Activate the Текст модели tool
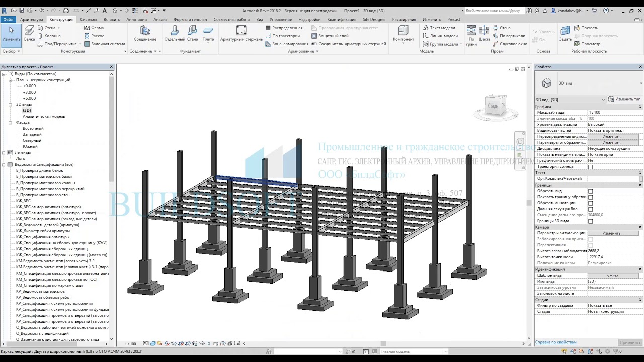Image resolution: width=644 pixels, height=362 pixels. point(439,28)
